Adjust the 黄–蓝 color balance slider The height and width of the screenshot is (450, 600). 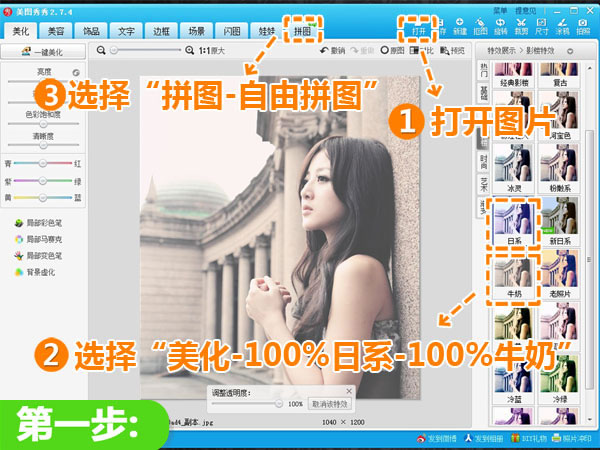43,198
